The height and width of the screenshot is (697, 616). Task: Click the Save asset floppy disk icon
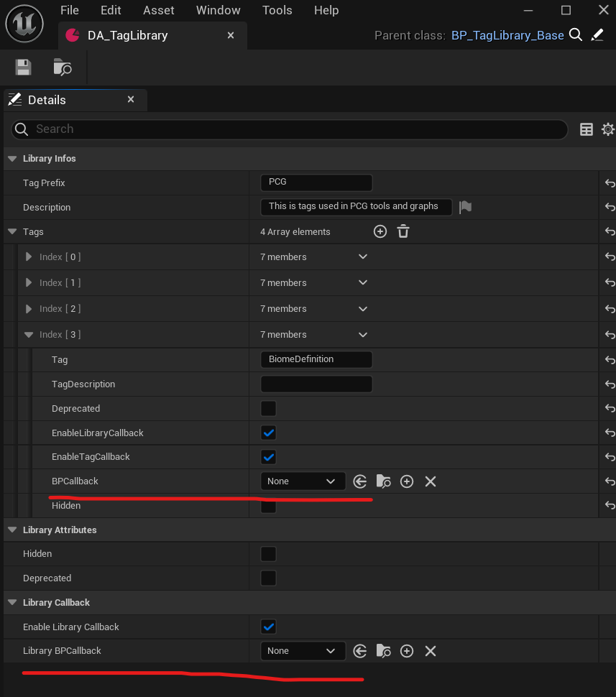pos(24,68)
